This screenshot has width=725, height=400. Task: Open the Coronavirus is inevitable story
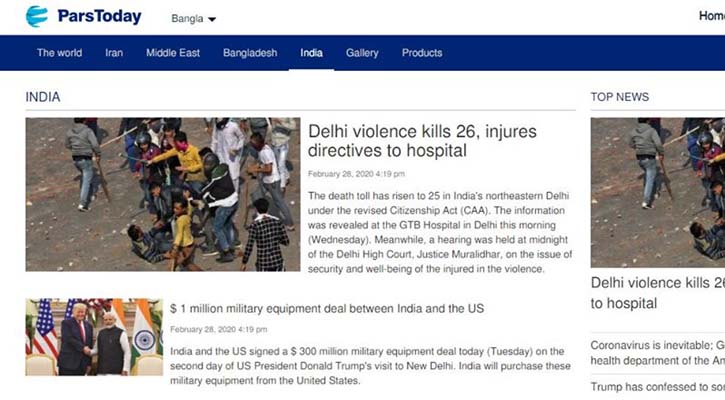click(657, 353)
